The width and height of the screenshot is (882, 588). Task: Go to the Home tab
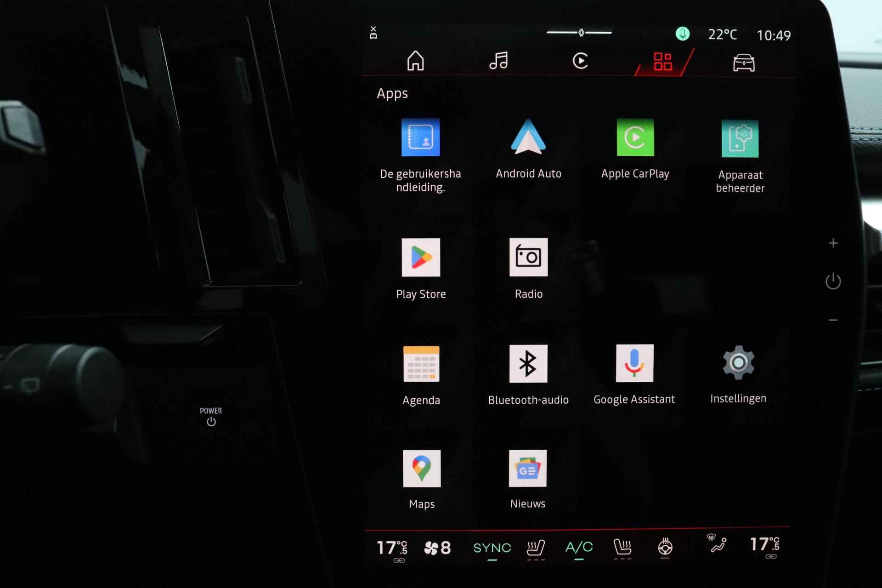coord(415,61)
